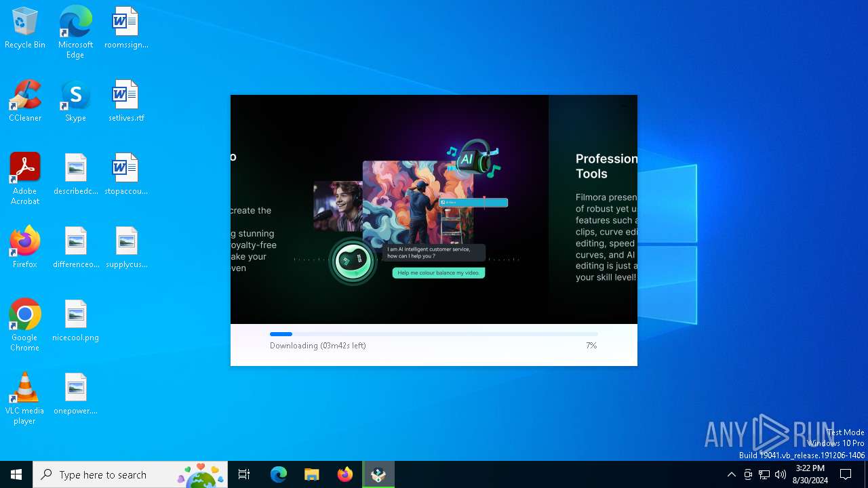This screenshot has height=488, width=868.
Task: Select the supplycus image file icon
Action: (x=126, y=248)
